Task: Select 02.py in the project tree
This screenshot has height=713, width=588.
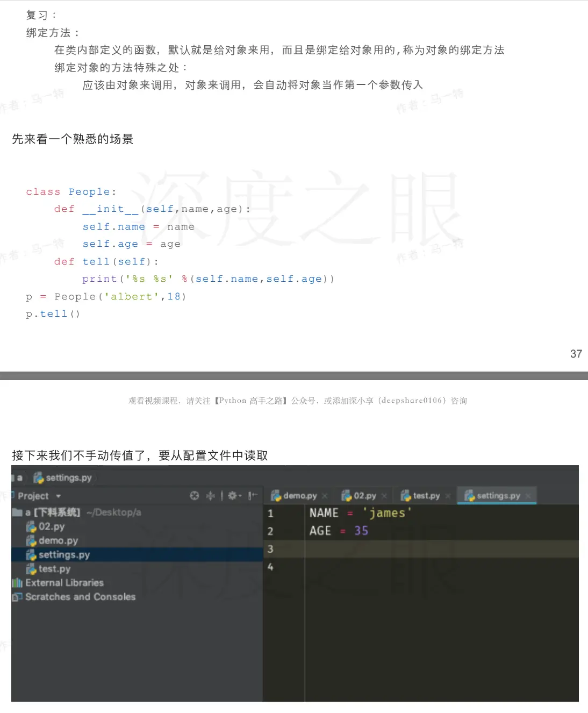Action: coord(52,527)
